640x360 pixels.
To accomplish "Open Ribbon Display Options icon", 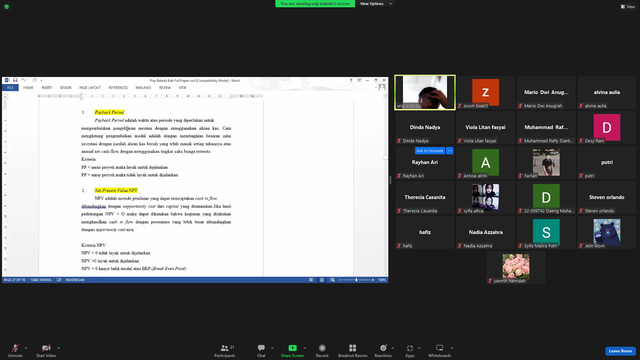I will [x=359, y=80].
